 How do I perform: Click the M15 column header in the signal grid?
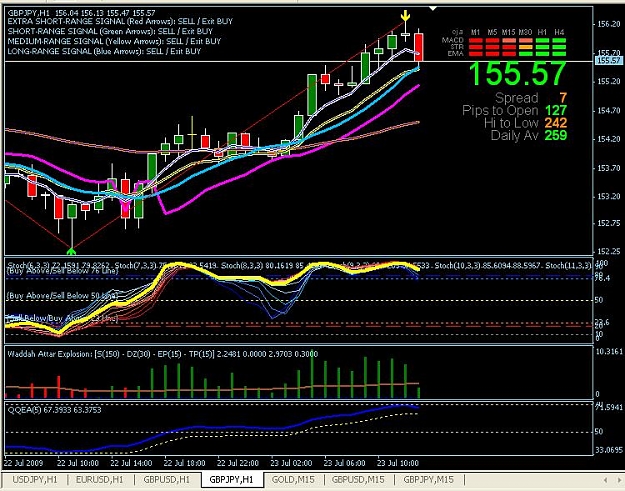click(509, 32)
